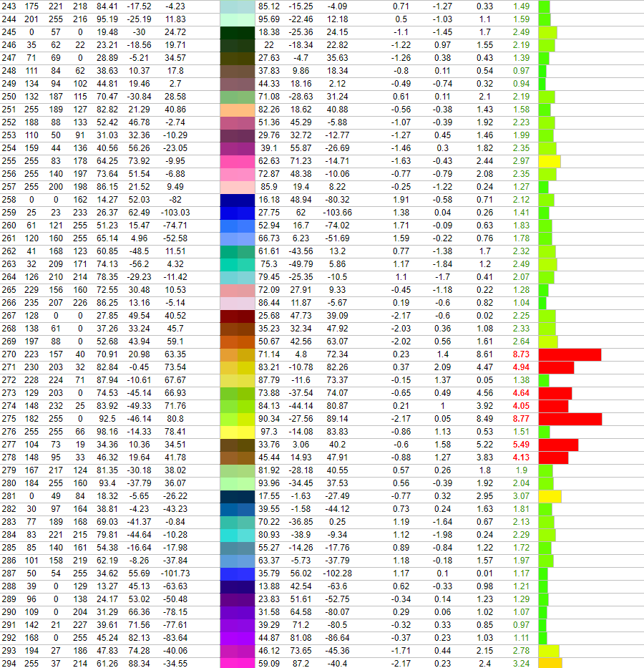This screenshot has height=668, width=644.
Task: Click the value -80.32 in row 258
Action: pyautogui.click(x=338, y=200)
